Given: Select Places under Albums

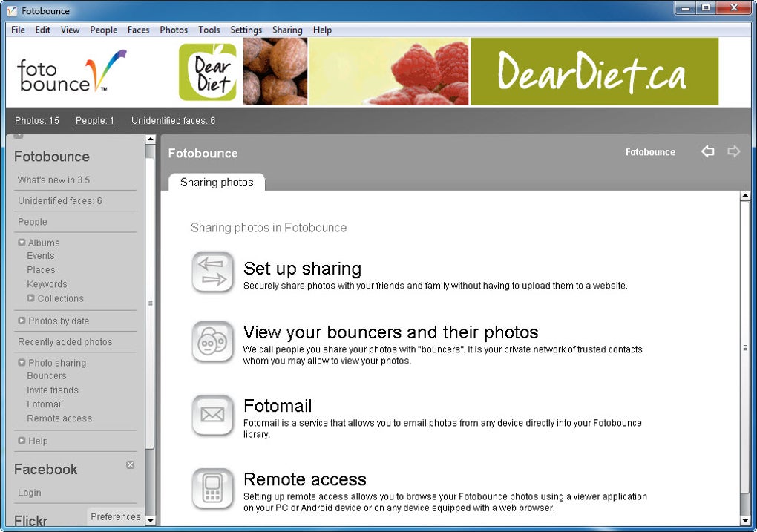Looking at the screenshot, I should click(x=41, y=270).
